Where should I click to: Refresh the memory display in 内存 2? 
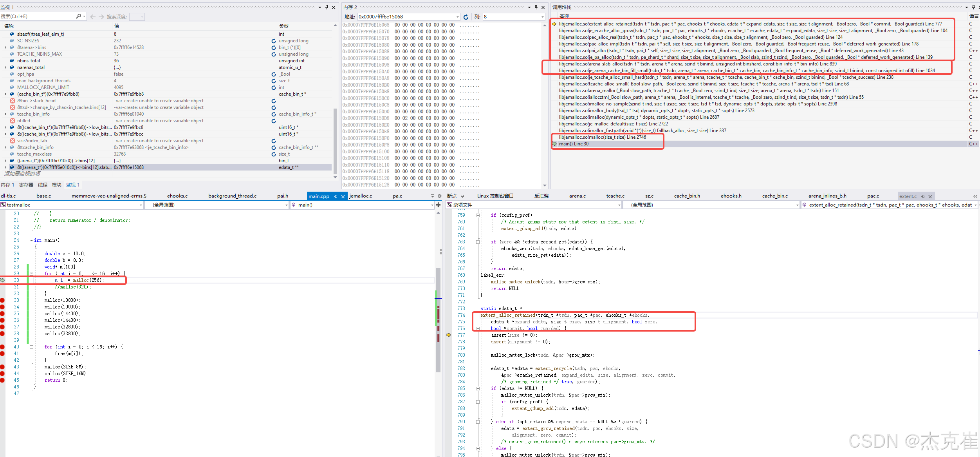click(466, 16)
